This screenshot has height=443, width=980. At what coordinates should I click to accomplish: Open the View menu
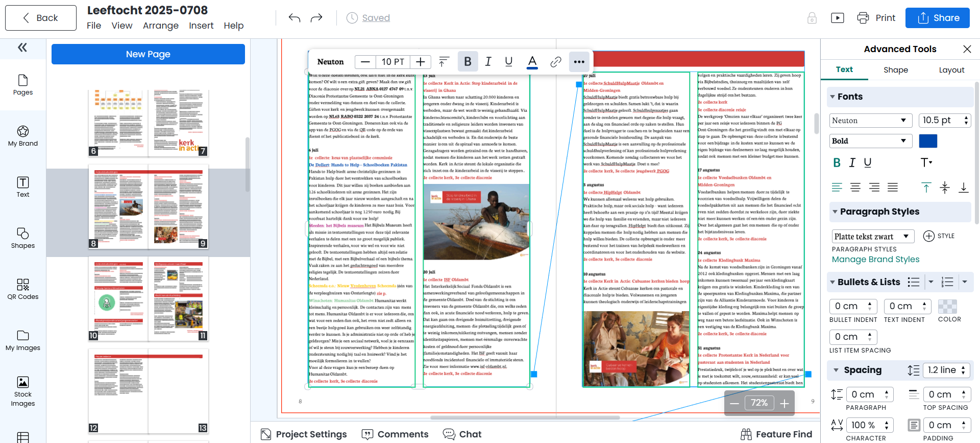[x=122, y=26]
